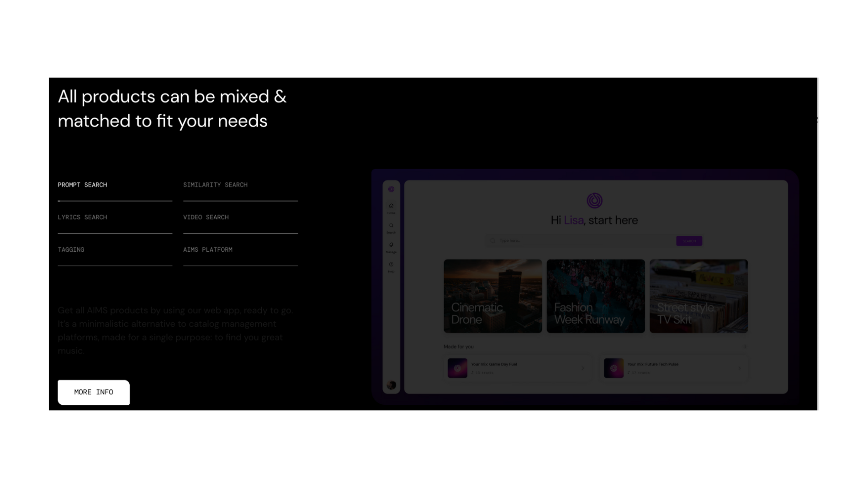Switch to the Prompt Search tab
The width and height of the screenshot is (868, 488).
click(x=82, y=185)
